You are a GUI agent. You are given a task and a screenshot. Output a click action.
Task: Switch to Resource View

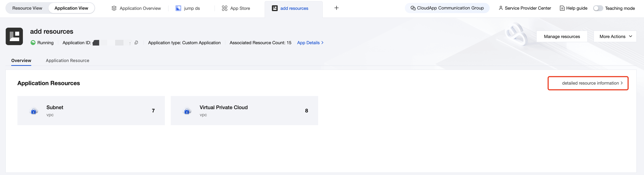coord(27,8)
